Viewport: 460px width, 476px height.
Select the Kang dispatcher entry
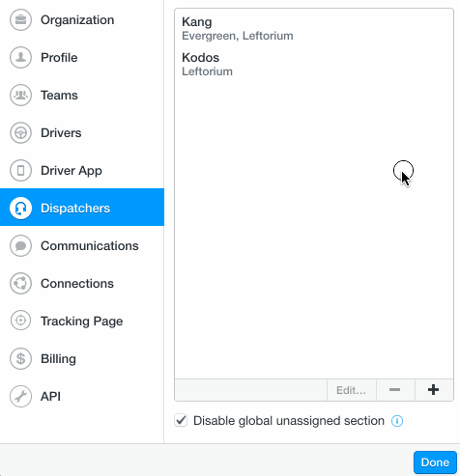click(314, 29)
